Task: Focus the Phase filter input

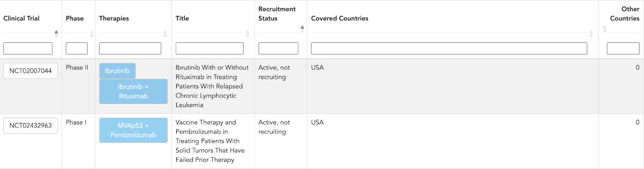Action: pyautogui.click(x=76, y=48)
